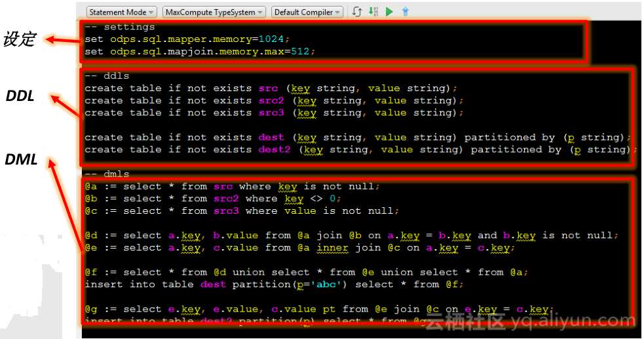Click table name 'src2' in create statement
Viewport: 644px width, 339px height.
tap(271, 101)
